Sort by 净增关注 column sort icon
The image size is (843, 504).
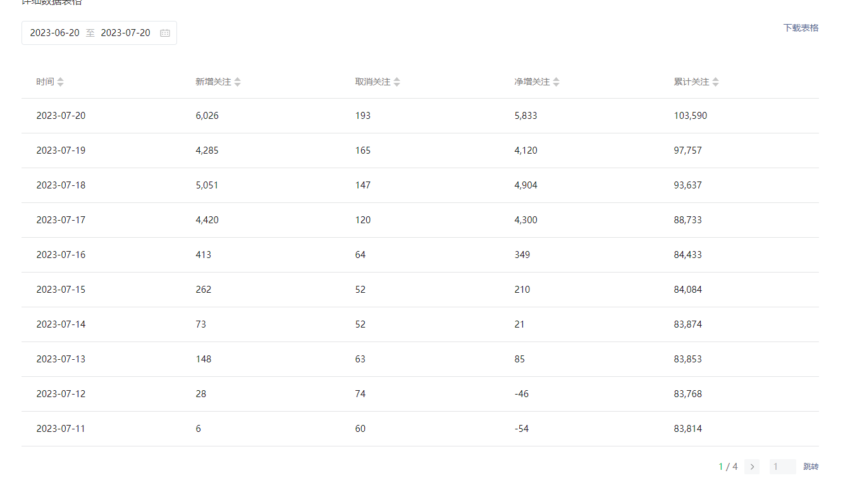pyautogui.click(x=556, y=82)
